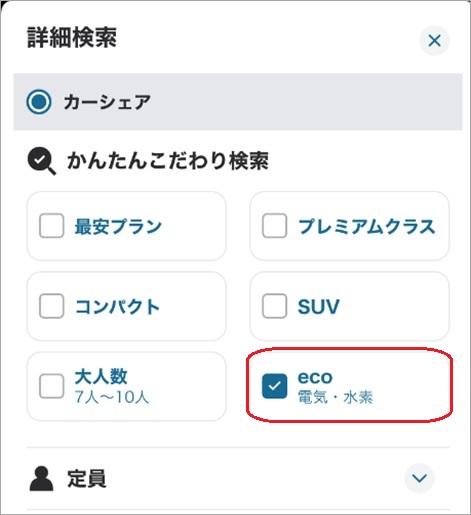This screenshot has width=471, height=515.
Task: Click the プレミアムクラス label text
Action: [367, 226]
